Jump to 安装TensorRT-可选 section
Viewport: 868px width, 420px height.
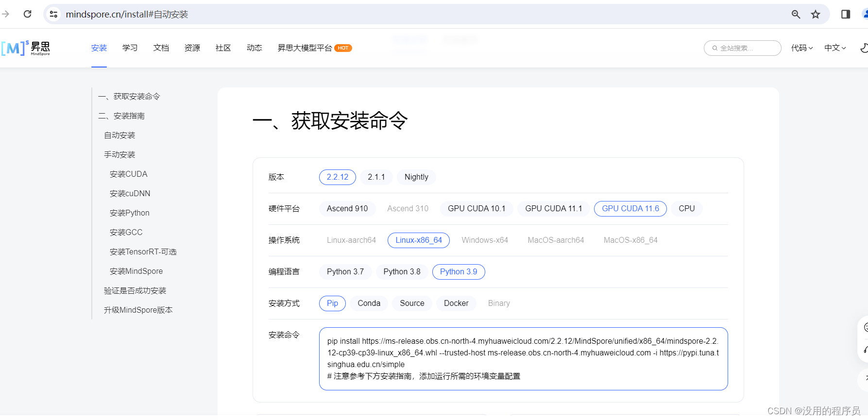tap(143, 252)
